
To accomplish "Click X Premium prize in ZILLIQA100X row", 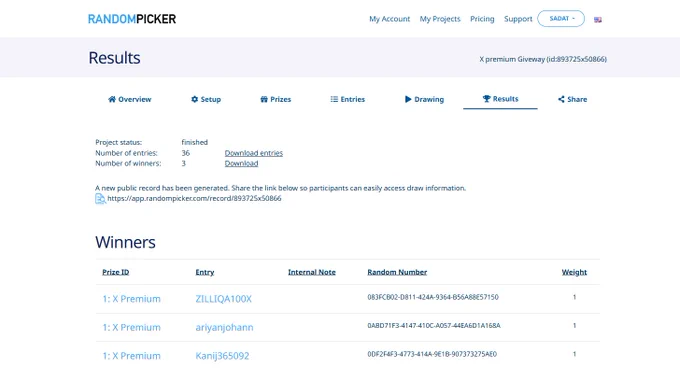I will click(131, 299).
